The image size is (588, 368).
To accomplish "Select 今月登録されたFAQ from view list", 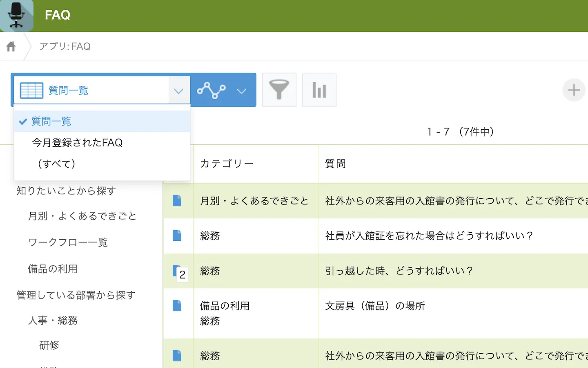I will 77,143.
